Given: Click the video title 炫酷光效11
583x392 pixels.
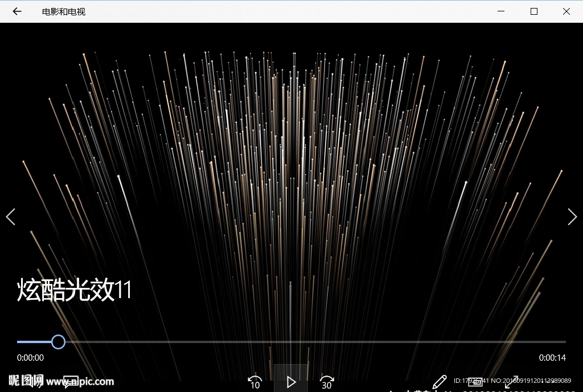Looking at the screenshot, I should pos(74,290).
